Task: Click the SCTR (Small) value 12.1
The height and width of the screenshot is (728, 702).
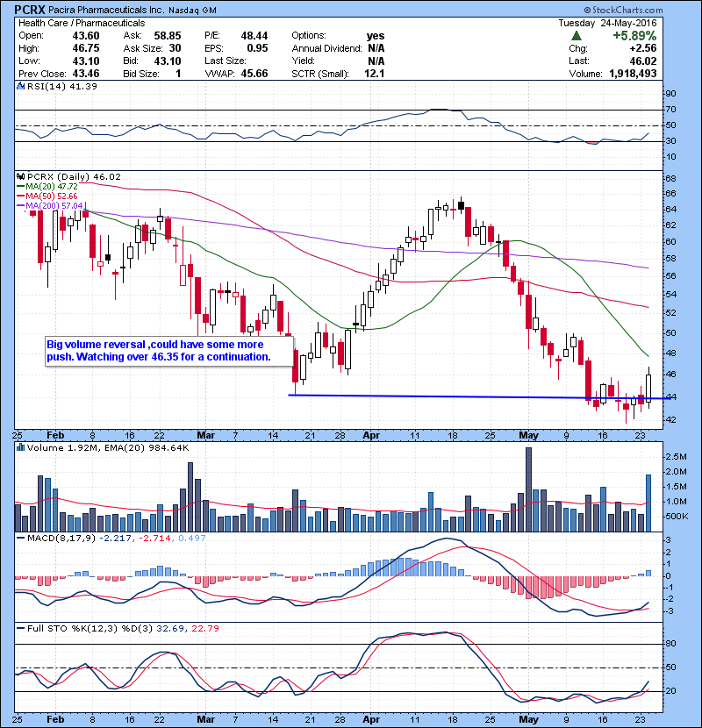Action: point(375,74)
